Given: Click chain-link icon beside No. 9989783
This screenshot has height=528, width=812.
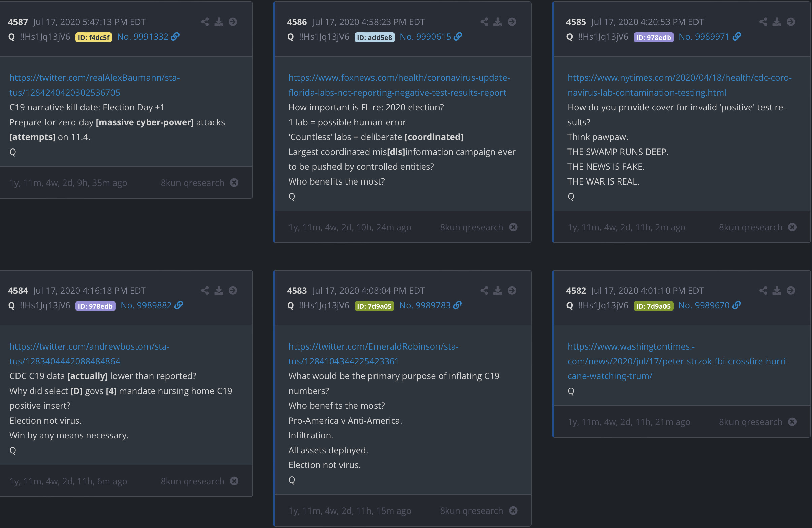Looking at the screenshot, I should [457, 305].
